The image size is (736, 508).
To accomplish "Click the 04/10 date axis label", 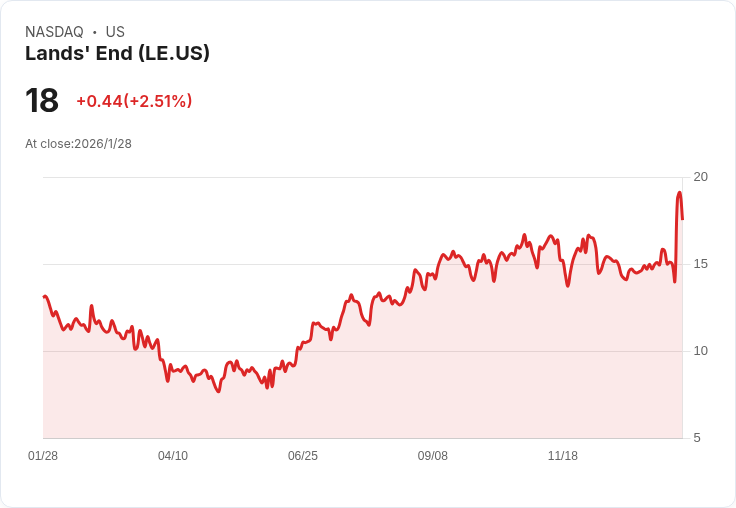I will (x=173, y=456).
